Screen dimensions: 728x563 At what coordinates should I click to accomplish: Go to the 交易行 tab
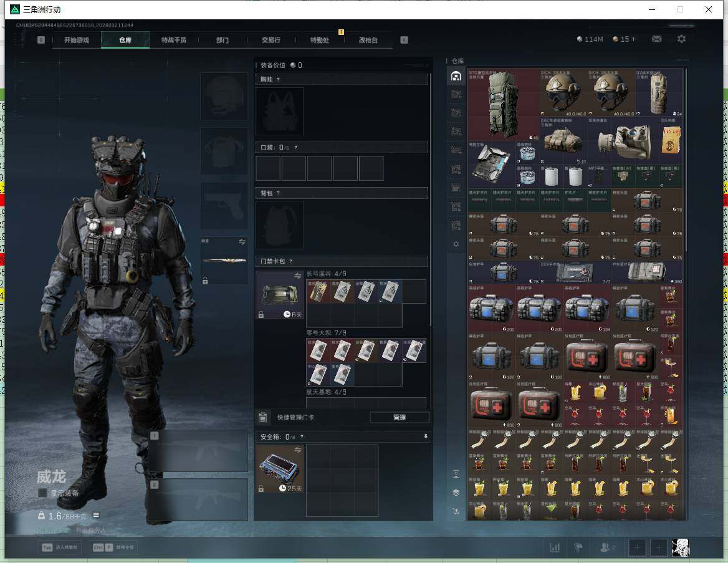click(x=271, y=40)
